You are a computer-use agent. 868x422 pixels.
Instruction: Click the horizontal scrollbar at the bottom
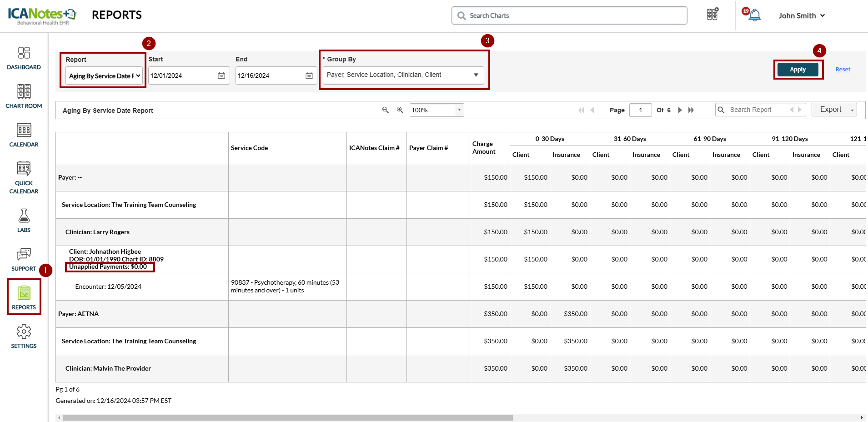(288, 417)
